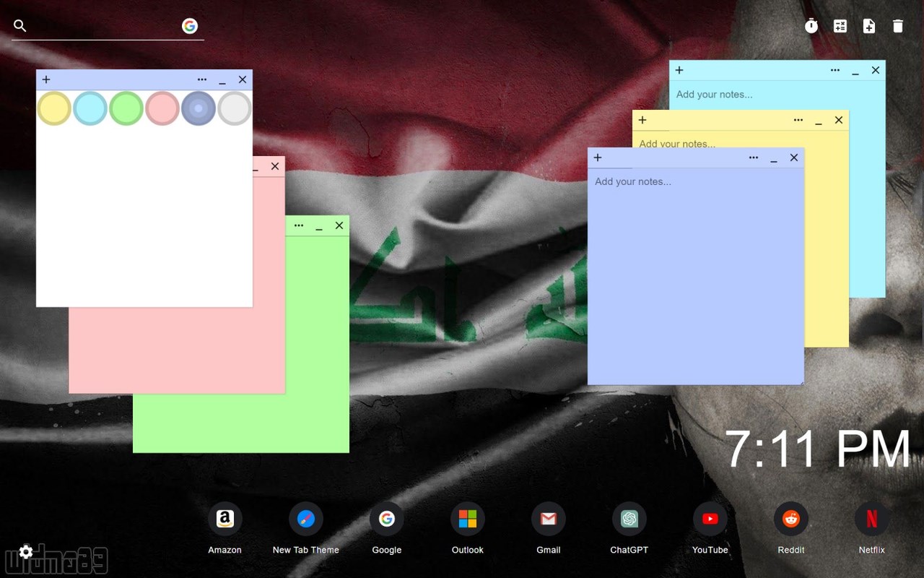This screenshot has width=924, height=578.
Task: Click into the yellow note placeholder text
Action: tap(677, 144)
